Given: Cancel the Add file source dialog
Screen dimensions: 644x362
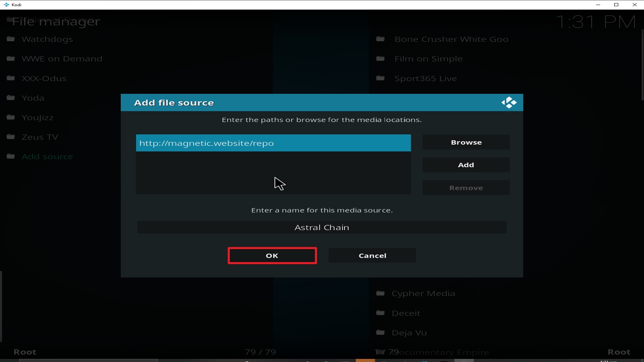Looking at the screenshot, I should (372, 256).
